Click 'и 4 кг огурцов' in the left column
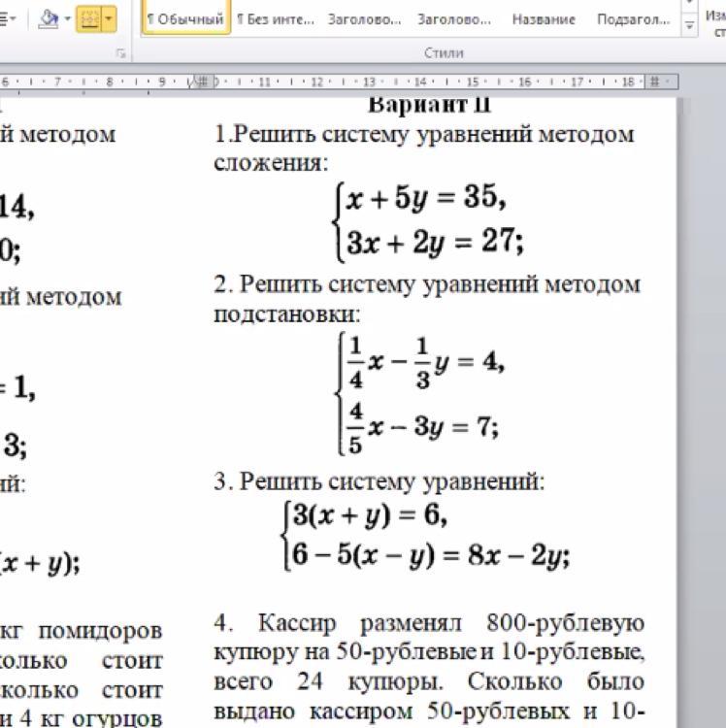The height and width of the screenshot is (728, 726). [82, 717]
